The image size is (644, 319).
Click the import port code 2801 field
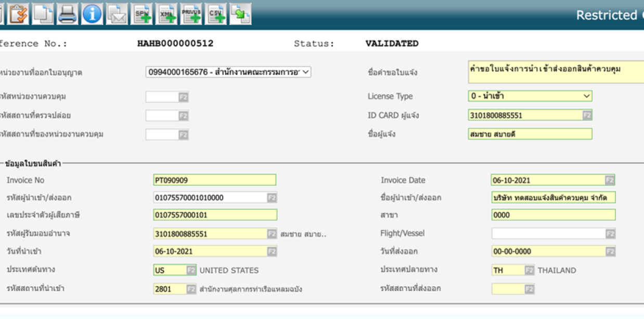click(x=170, y=289)
